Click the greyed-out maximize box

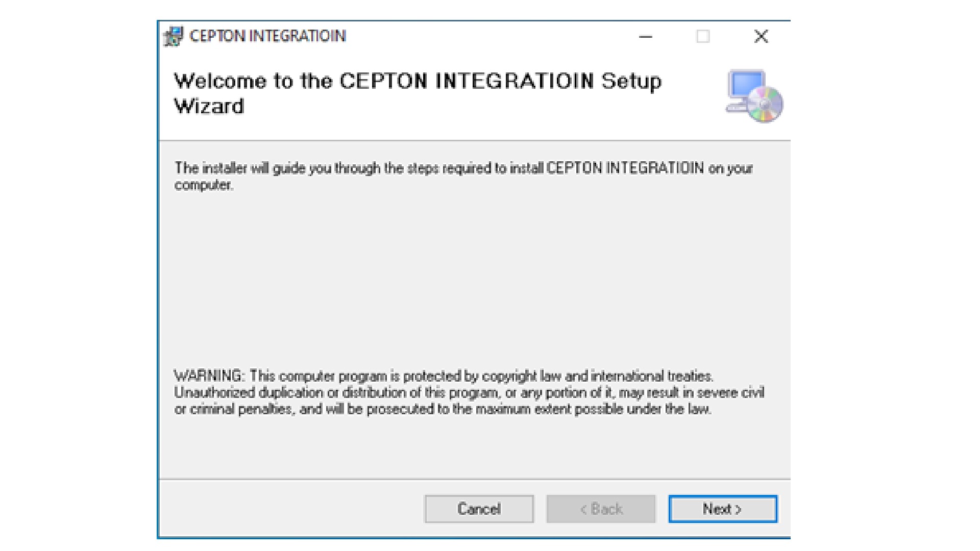pyautogui.click(x=703, y=37)
